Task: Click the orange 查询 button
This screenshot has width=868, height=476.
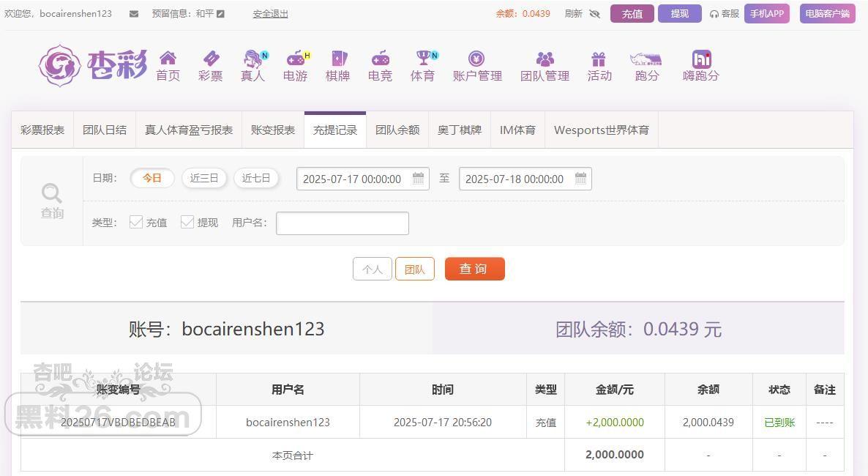Action: pyautogui.click(x=474, y=269)
